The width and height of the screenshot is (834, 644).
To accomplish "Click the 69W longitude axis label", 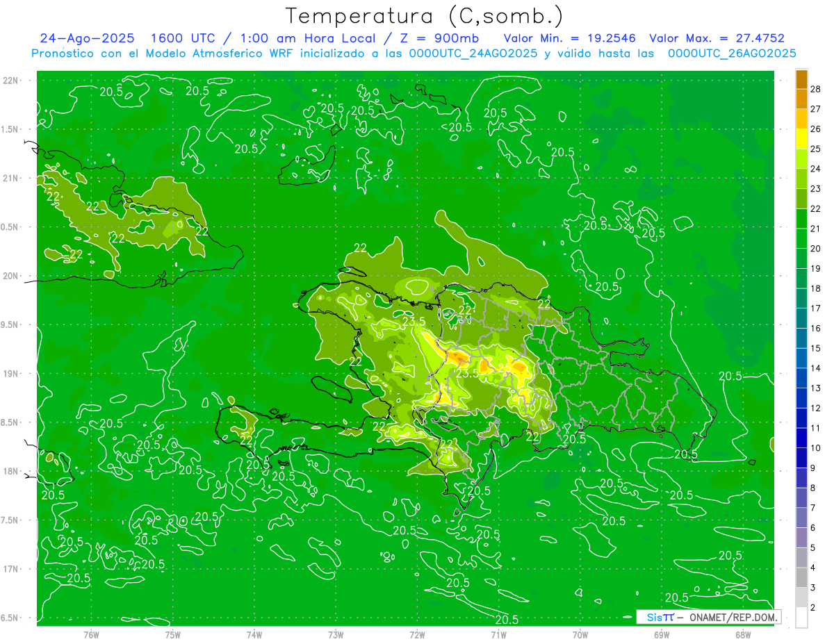I will click(661, 634).
